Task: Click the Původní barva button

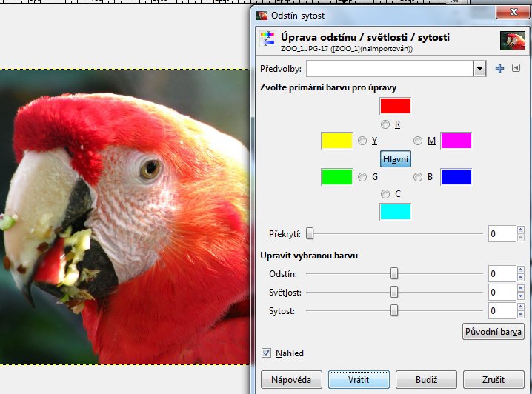Action: [x=493, y=331]
